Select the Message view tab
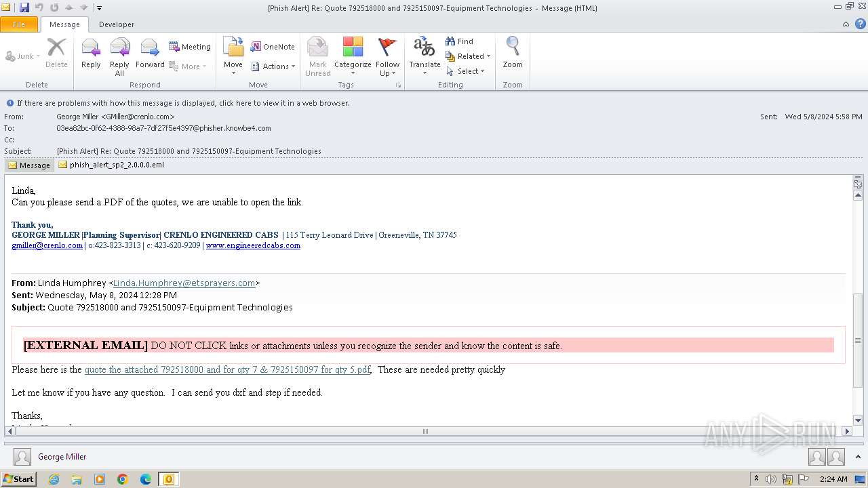 tap(29, 165)
